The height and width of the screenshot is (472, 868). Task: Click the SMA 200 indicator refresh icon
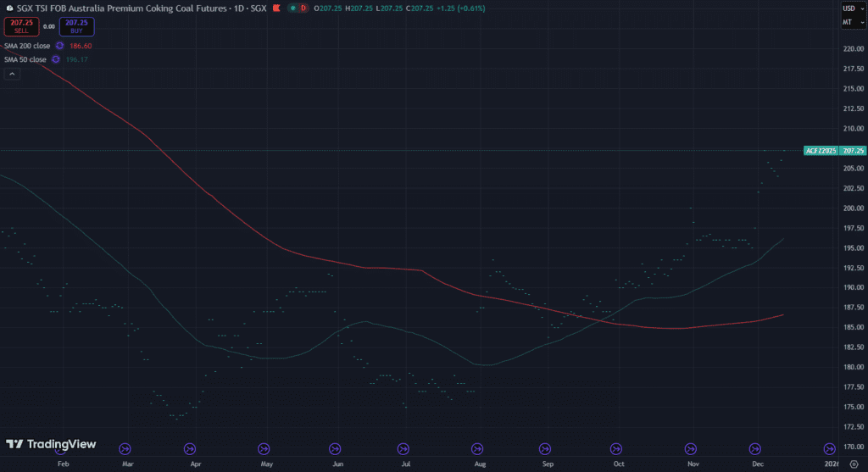click(59, 46)
